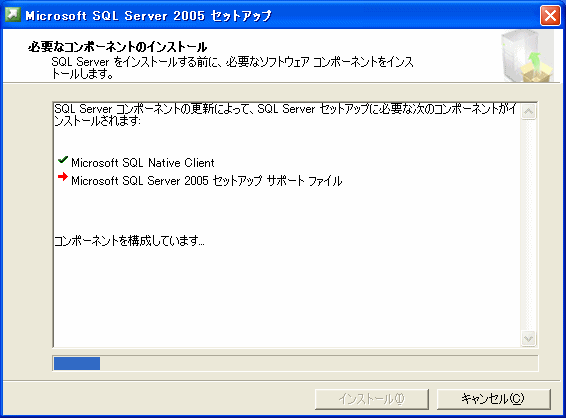Click the disabled インストール(I) button
Viewport: 566px width, 418px height.
point(372,399)
